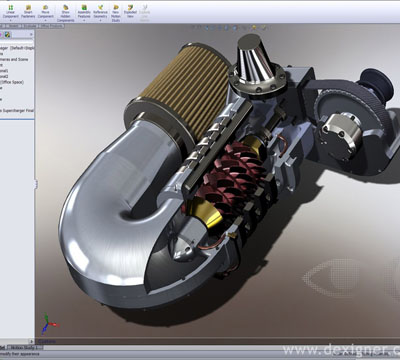The height and width of the screenshot is (360, 400).
Task: Open Reference Geometry dropdown arrow
Action: (x=100, y=20)
